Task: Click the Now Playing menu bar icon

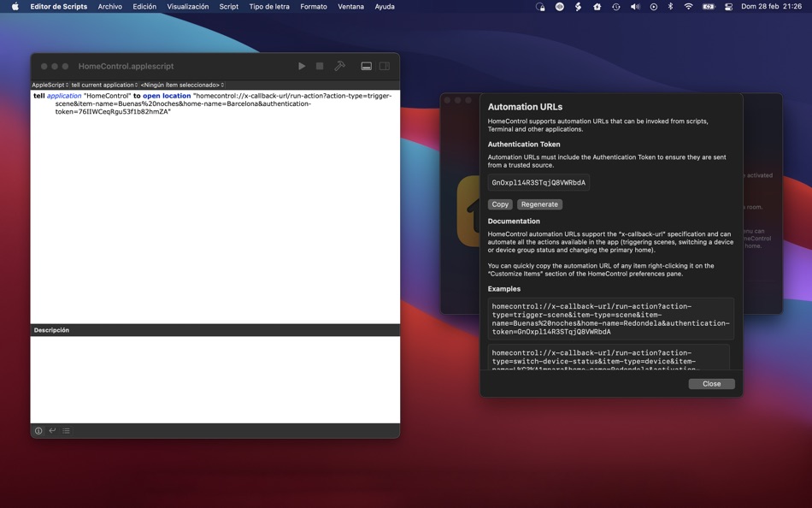Action: click(654, 7)
